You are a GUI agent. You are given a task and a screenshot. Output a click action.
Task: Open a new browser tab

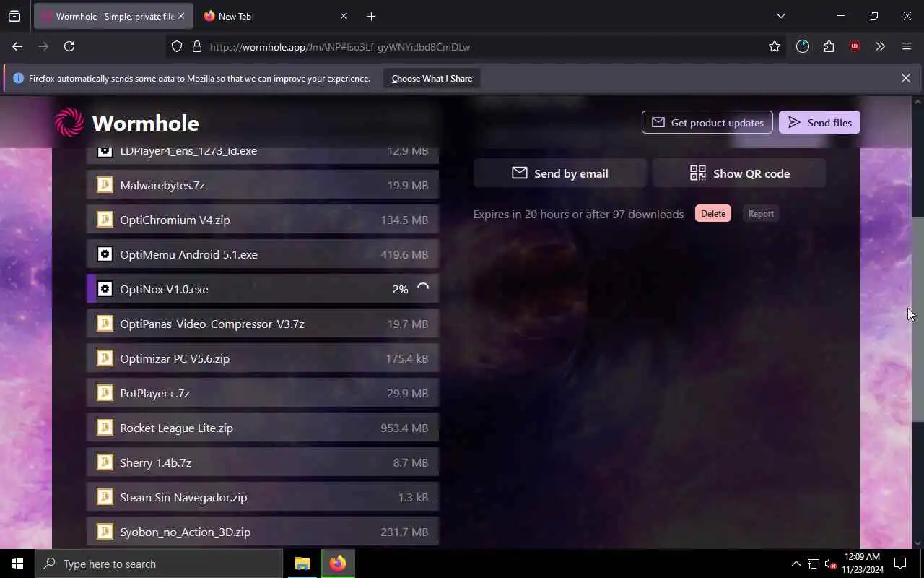click(371, 16)
